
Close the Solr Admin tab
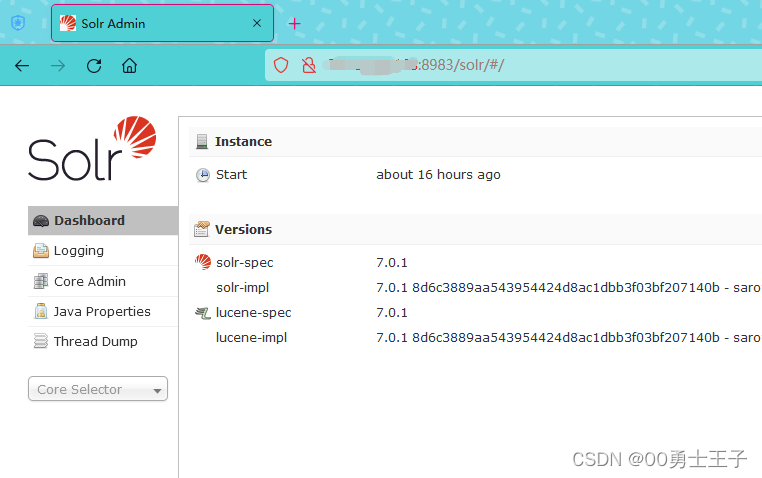[257, 23]
